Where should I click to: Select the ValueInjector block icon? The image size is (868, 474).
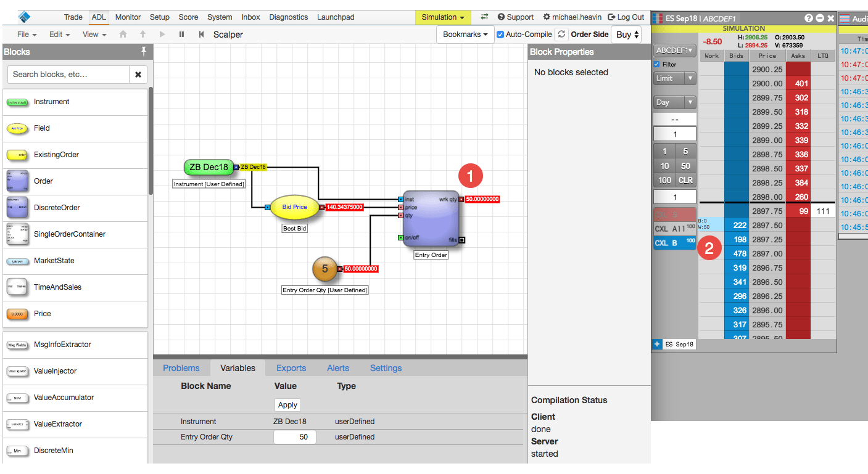click(17, 371)
